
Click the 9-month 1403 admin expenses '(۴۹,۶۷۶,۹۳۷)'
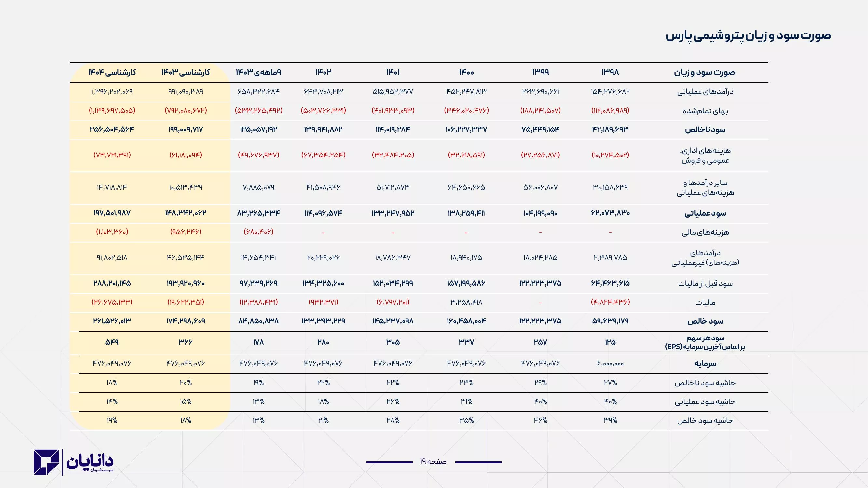coord(258,155)
